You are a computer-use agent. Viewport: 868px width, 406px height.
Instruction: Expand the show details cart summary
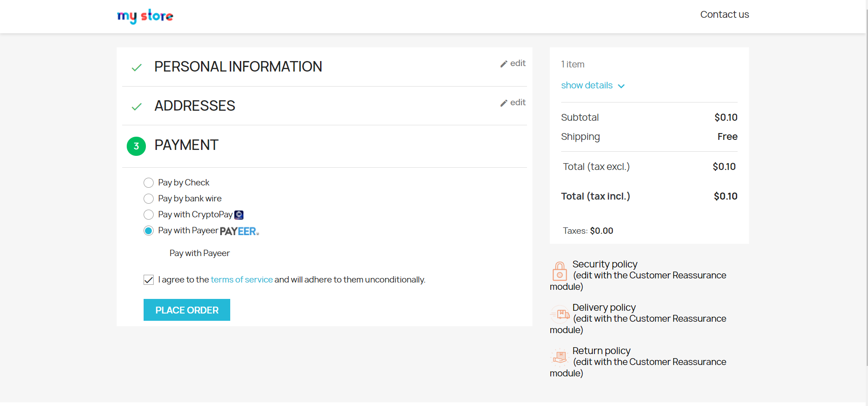tap(587, 86)
